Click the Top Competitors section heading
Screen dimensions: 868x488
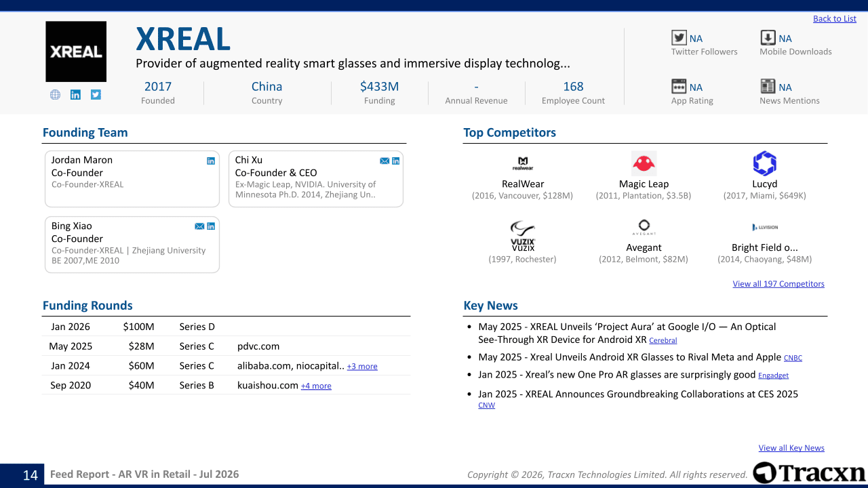(510, 133)
